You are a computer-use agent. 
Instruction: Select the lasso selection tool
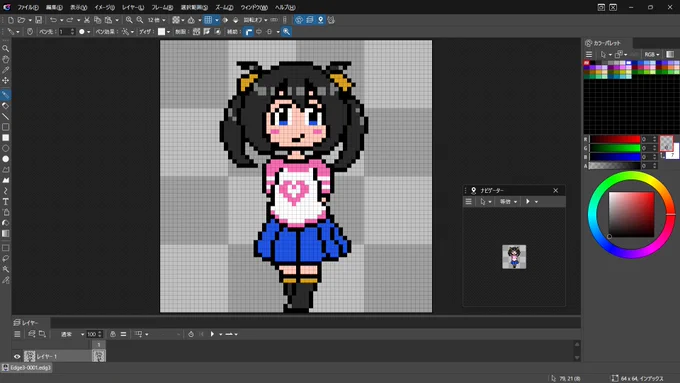6,259
